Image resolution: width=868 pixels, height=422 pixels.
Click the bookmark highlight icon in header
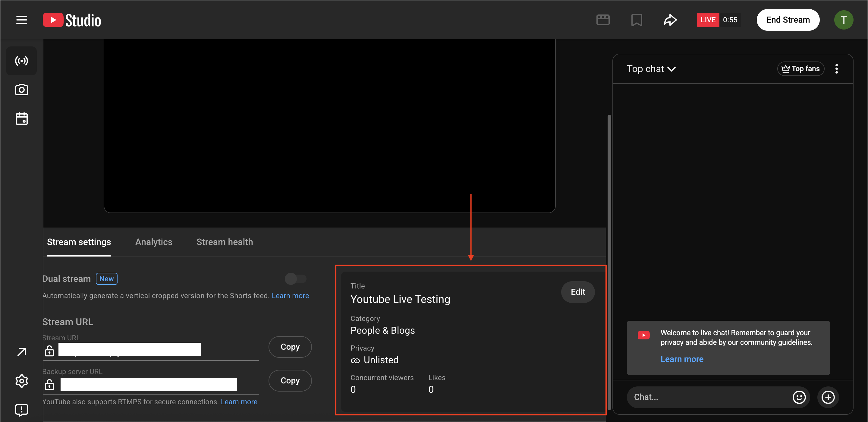click(x=637, y=20)
